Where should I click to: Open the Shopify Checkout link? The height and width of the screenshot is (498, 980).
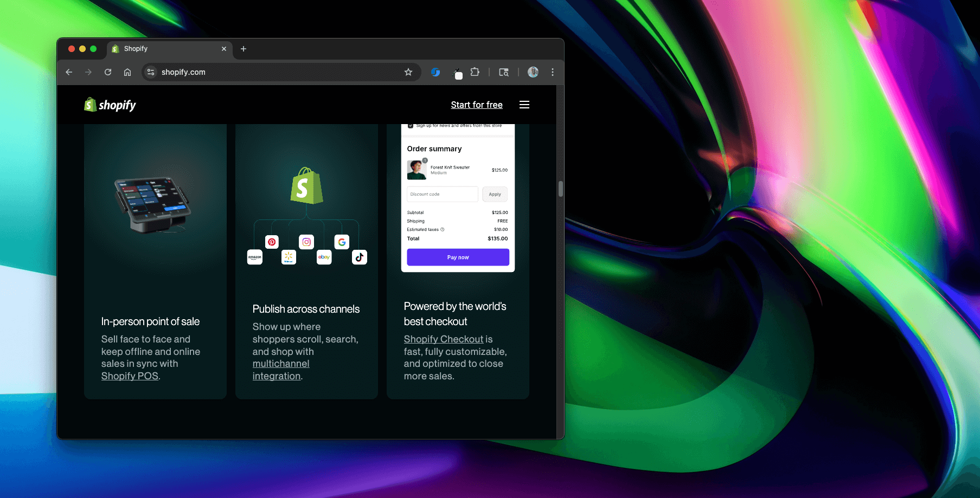point(444,339)
